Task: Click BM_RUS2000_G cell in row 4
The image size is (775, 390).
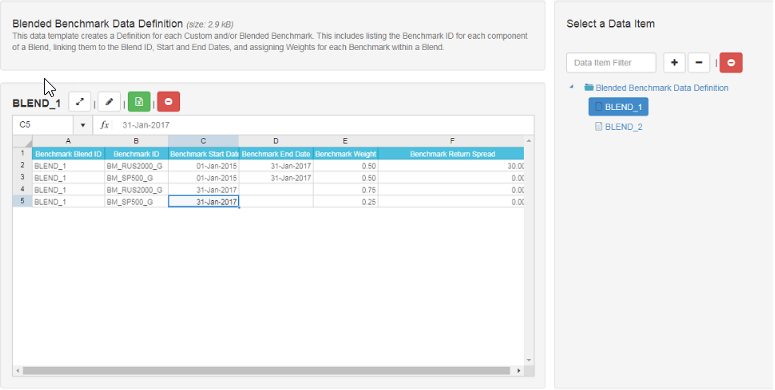Action: coord(136,190)
